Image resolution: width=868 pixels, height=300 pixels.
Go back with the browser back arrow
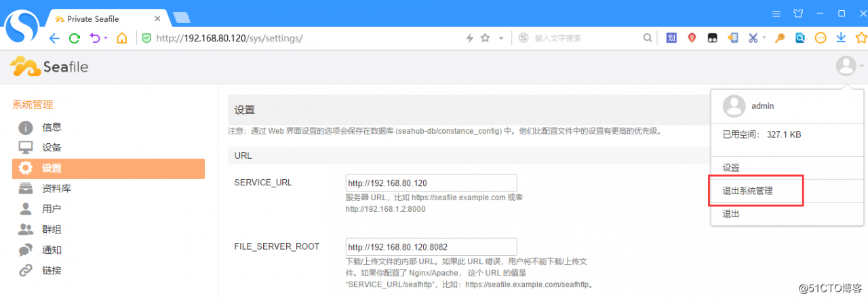56,38
